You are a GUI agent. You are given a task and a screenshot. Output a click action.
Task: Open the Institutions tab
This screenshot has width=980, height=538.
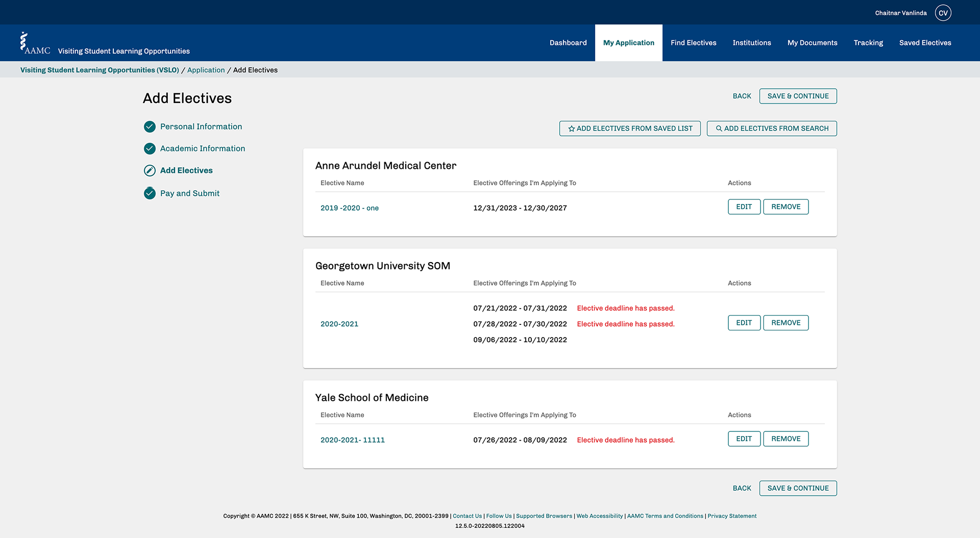tap(752, 43)
